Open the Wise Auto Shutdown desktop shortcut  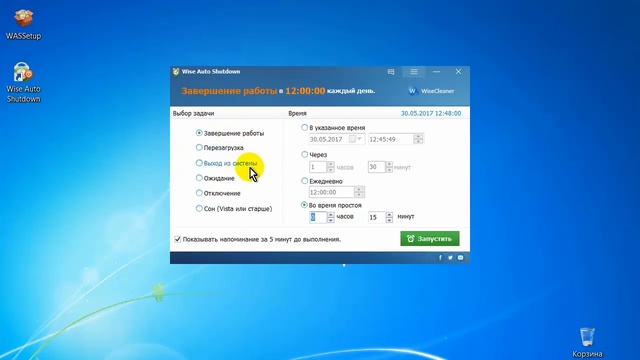click(x=23, y=82)
